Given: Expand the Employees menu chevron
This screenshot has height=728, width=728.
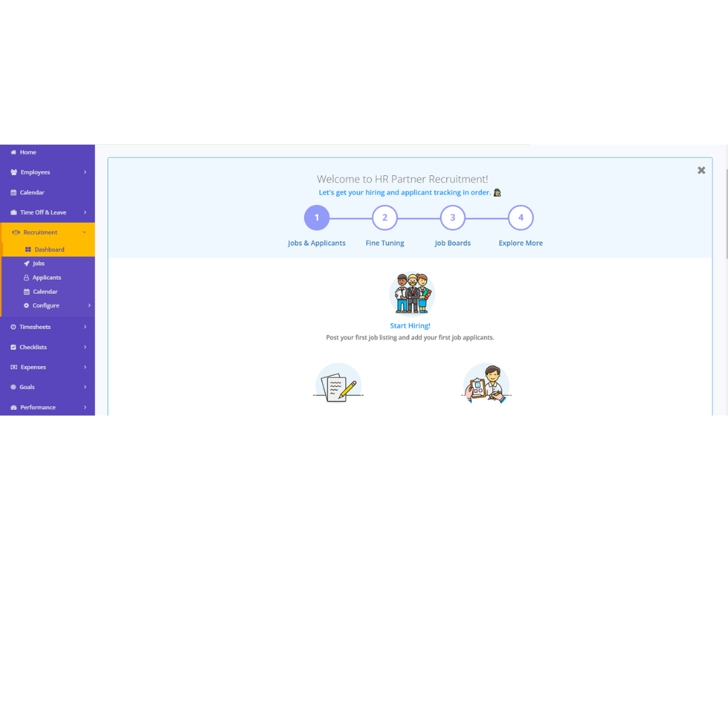Looking at the screenshot, I should [x=85, y=173].
